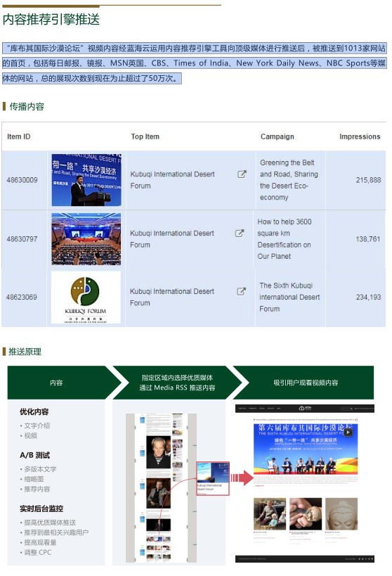Open external link icon for item 48630009

pos(242,174)
